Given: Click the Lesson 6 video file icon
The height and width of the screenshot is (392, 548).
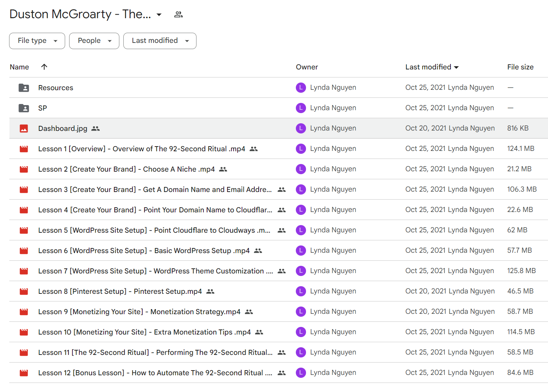Looking at the screenshot, I should click(x=24, y=251).
